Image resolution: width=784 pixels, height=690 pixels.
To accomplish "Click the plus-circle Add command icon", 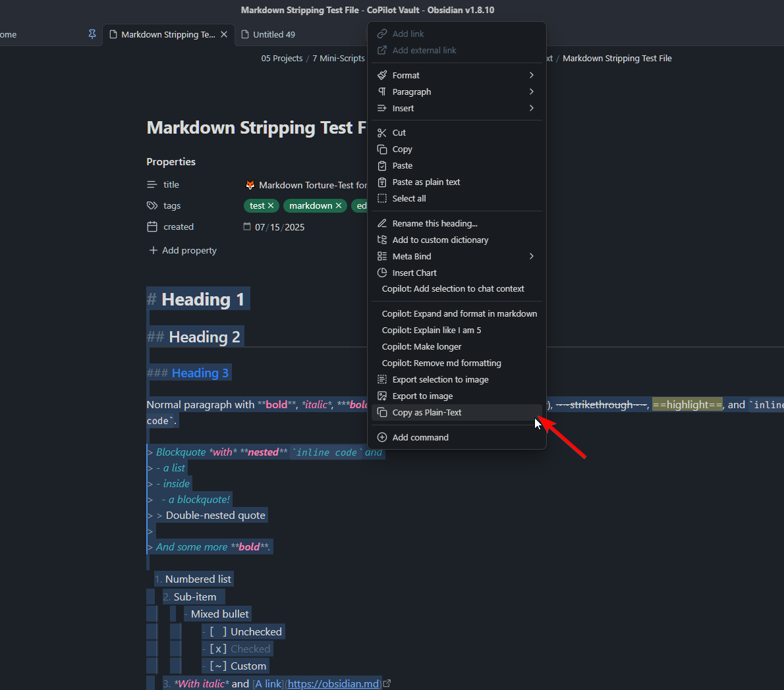I will [x=382, y=438].
